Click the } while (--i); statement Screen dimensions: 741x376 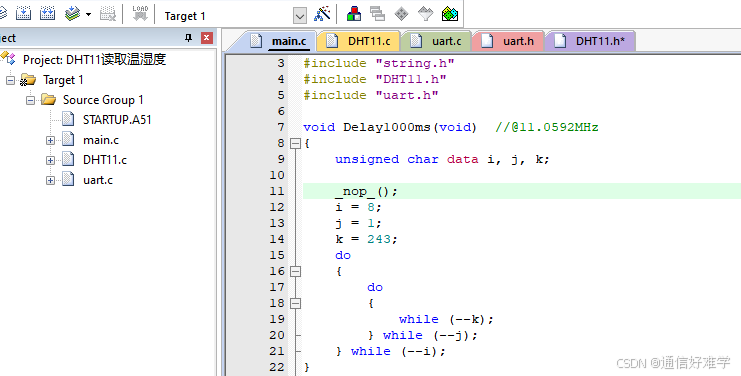click(391, 351)
